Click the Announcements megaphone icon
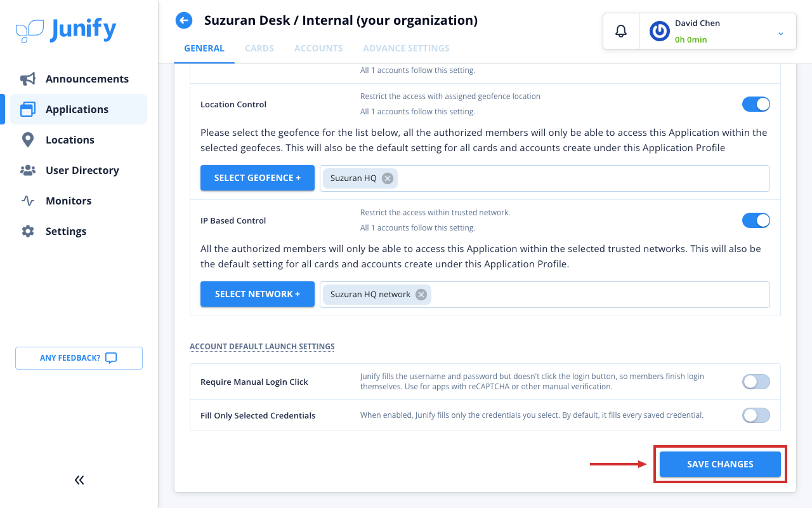Screen dimensions: 812x508 28,79
